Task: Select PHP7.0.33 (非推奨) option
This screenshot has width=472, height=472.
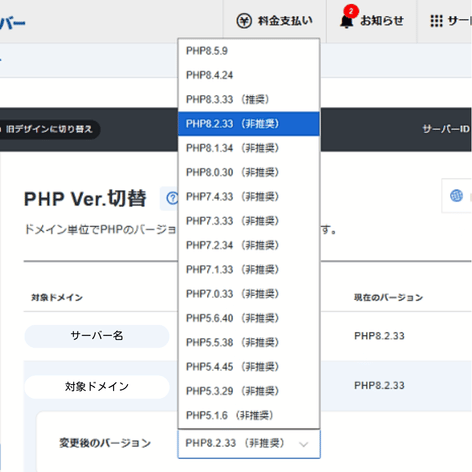Action: coord(249,294)
